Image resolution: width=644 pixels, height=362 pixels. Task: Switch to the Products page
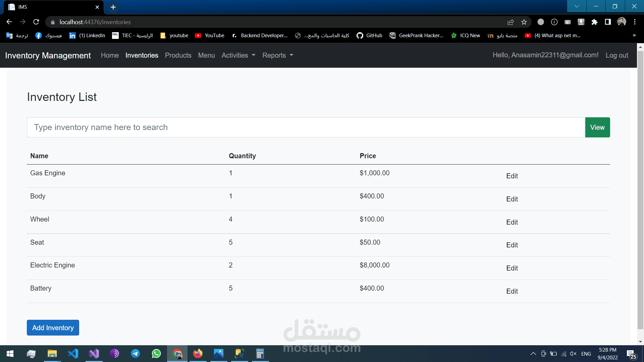click(x=178, y=55)
